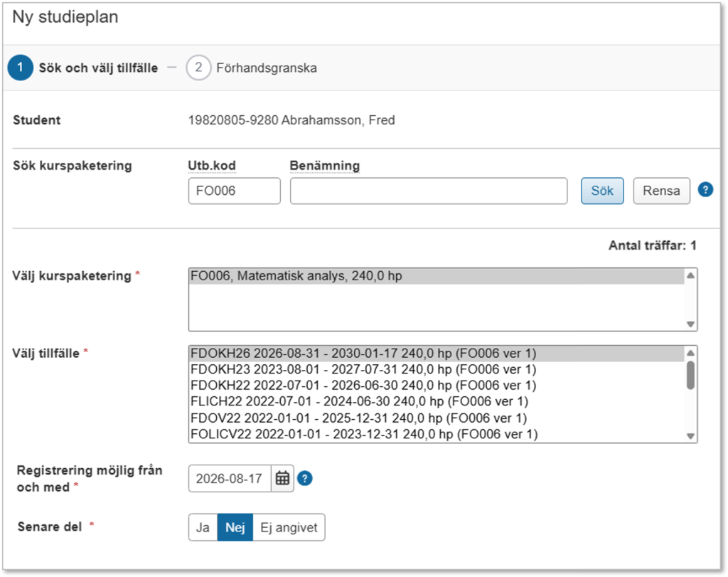
Task: Clear search with the Rensa button
Action: pyautogui.click(x=662, y=191)
